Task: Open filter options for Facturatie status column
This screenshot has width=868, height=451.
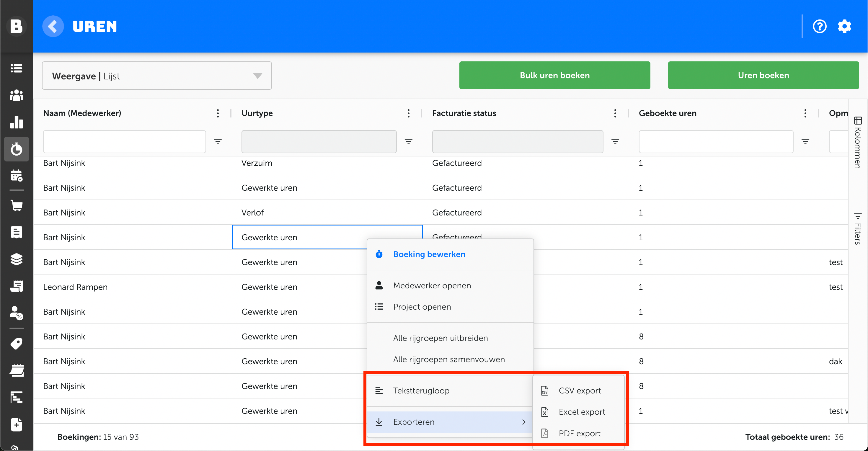Action: [x=615, y=142]
